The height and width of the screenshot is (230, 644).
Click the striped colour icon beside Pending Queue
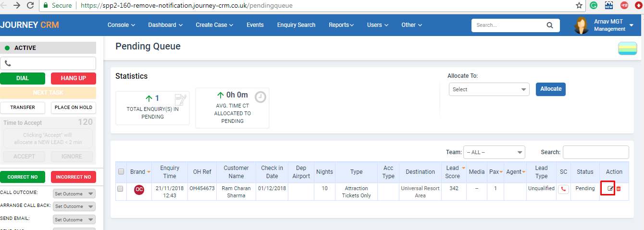(x=627, y=48)
